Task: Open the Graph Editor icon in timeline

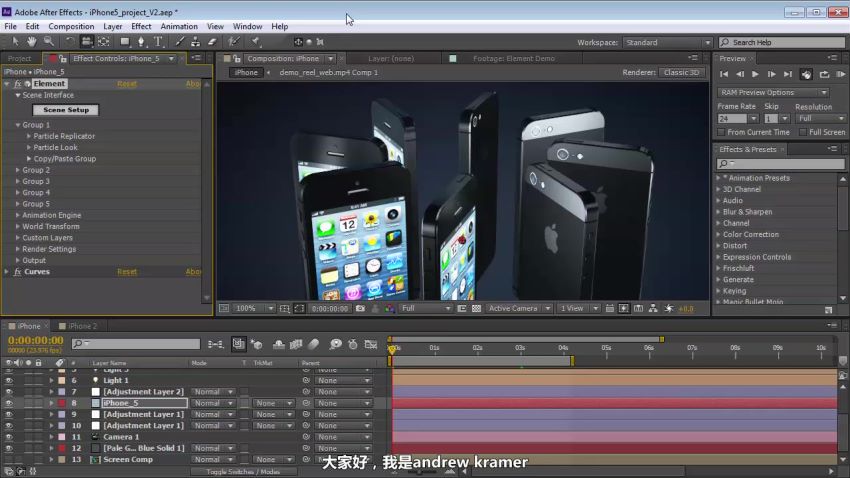Action: 371,344
